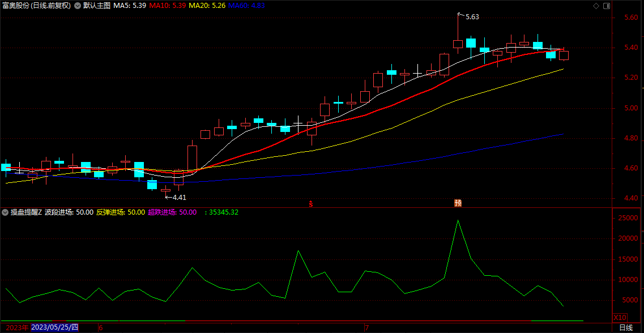The image size is (644, 333).
Task: Select the MA20: 5.26 label
Action: pyautogui.click(x=207, y=6)
